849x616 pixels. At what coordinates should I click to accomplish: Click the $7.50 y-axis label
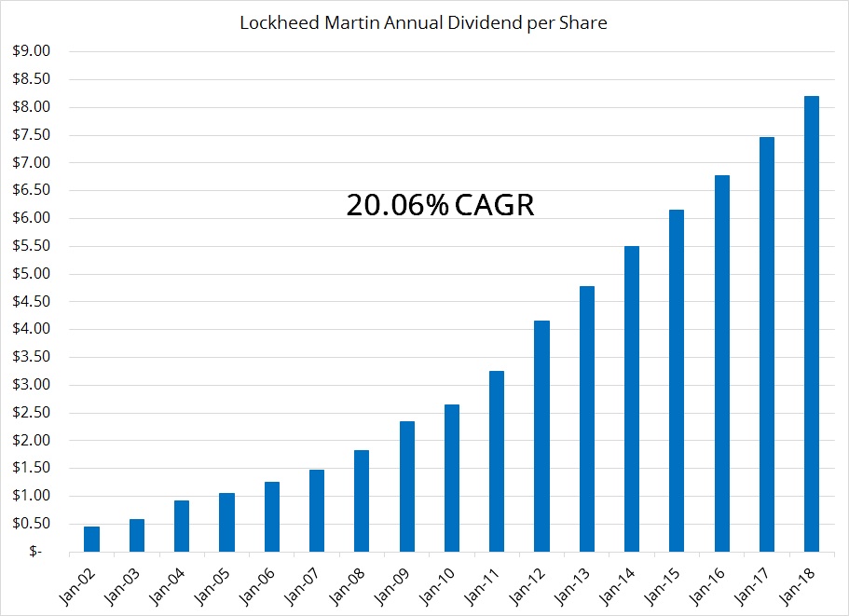pos(32,134)
